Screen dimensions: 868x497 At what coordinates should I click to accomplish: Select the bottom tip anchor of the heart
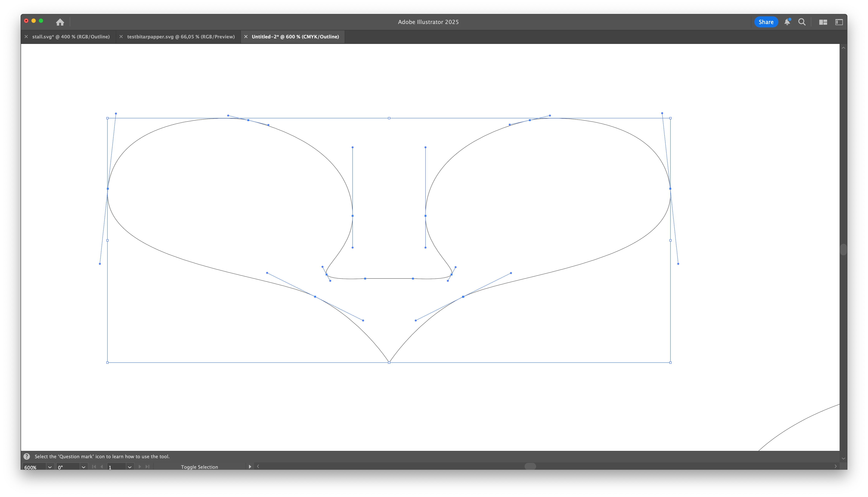pos(389,362)
